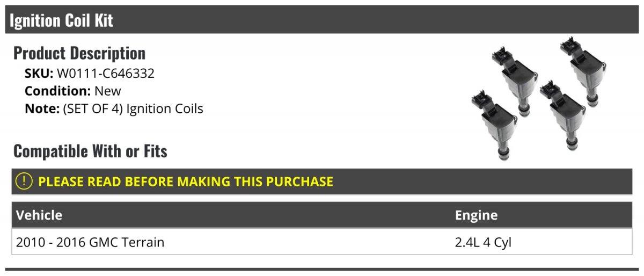Image resolution: width=644 pixels, height=276 pixels.
Task: Open the "PLEASE READ BEFORE MAKING THIS PURCHASE" notice
Action: point(185,181)
